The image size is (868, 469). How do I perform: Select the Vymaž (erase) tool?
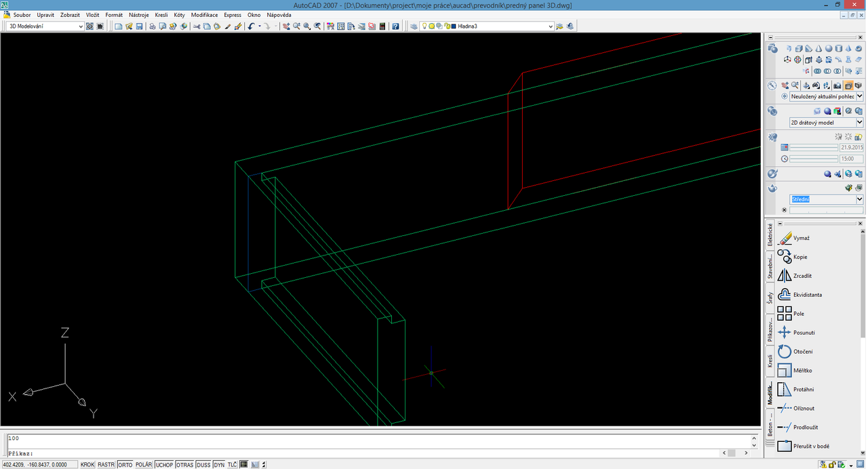(793, 238)
